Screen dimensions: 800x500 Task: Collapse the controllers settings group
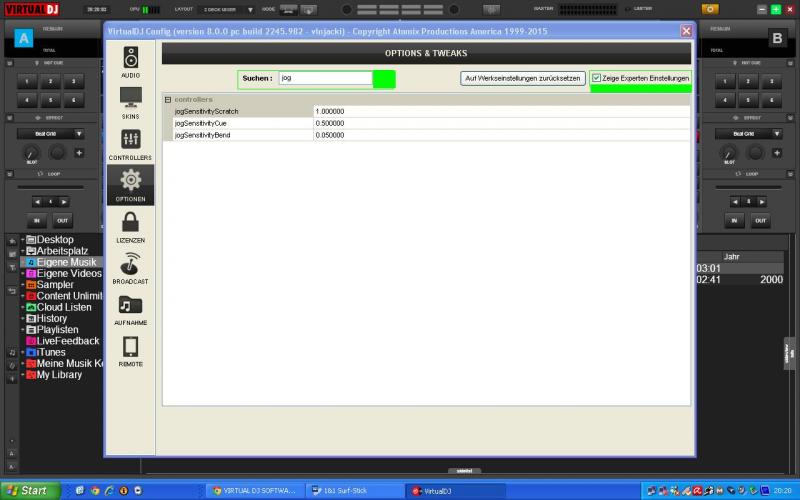coord(168,99)
